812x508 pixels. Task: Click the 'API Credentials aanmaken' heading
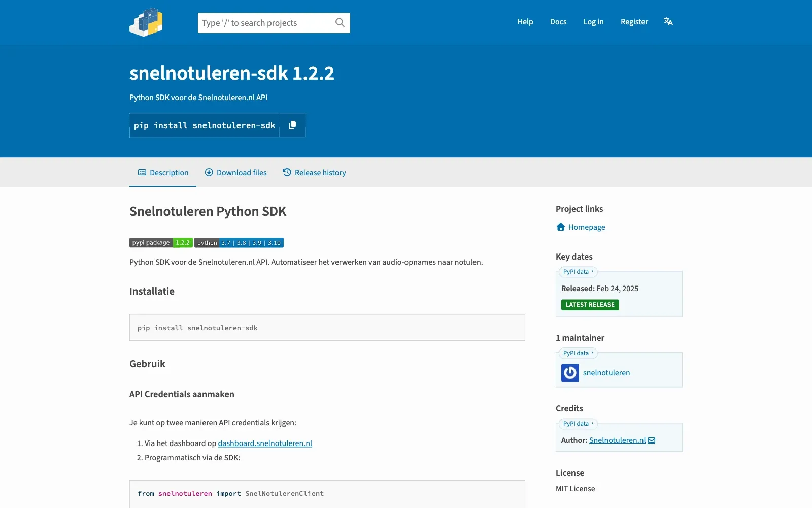[x=182, y=394]
